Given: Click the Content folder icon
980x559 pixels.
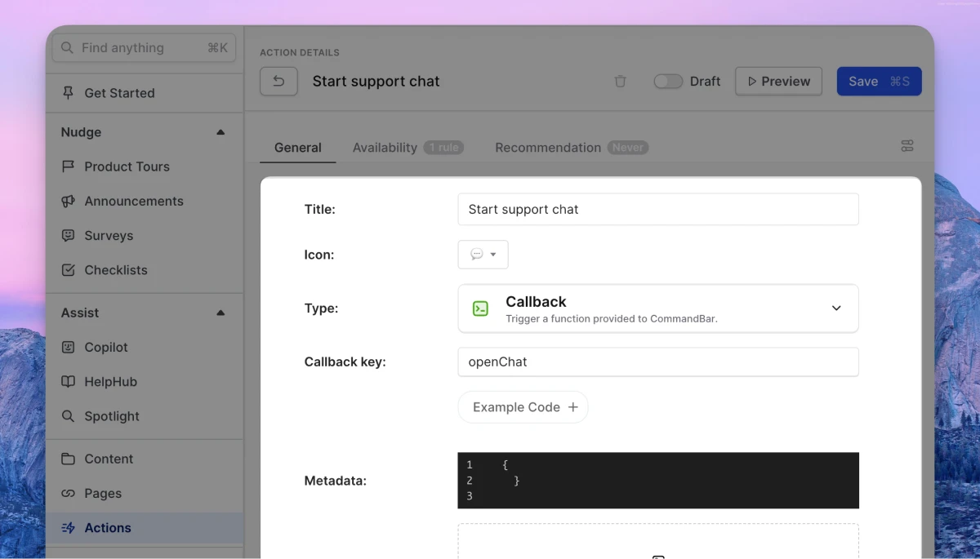Looking at the screenshot, I should (x=69, y=459).
